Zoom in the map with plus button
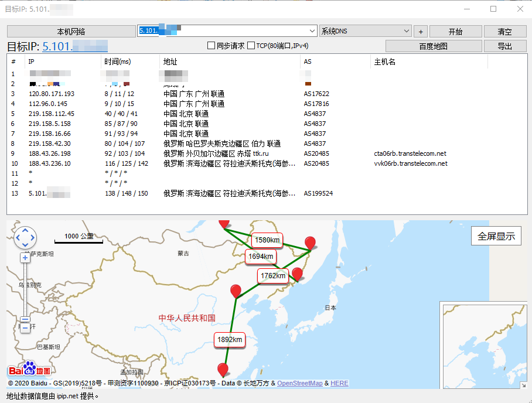Image resolution: width=532 pixels, height=403 pixels. 25,258
